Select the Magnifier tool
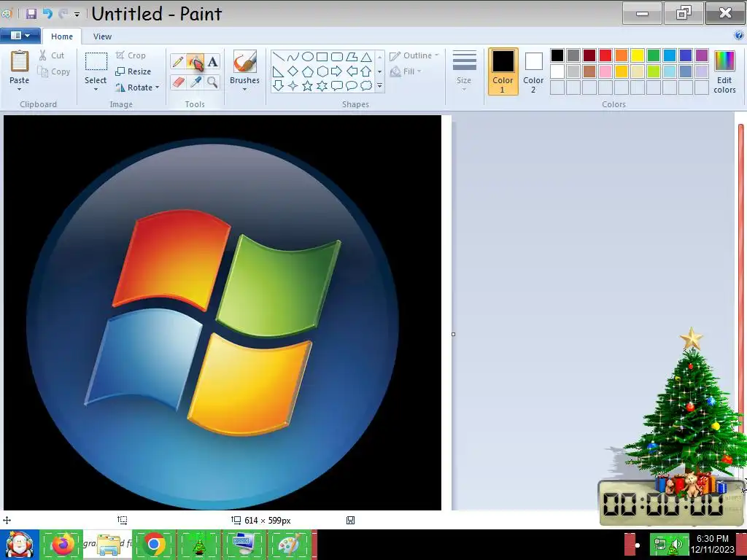 (x=212, y=82)
